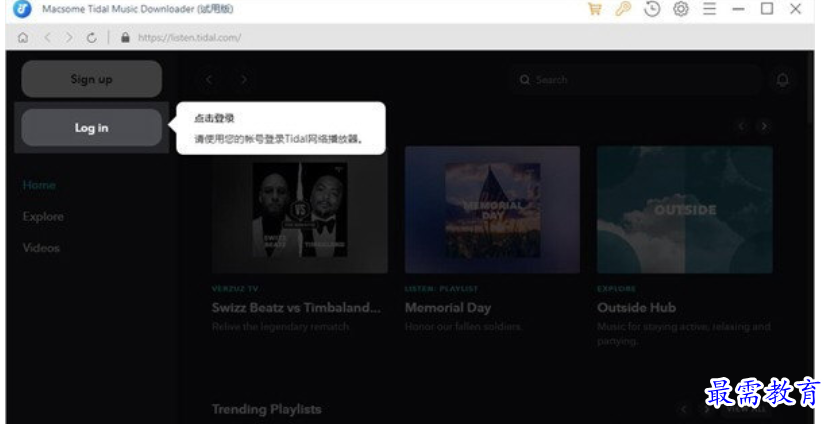Open the Outside Hub thumbnail

685,210
